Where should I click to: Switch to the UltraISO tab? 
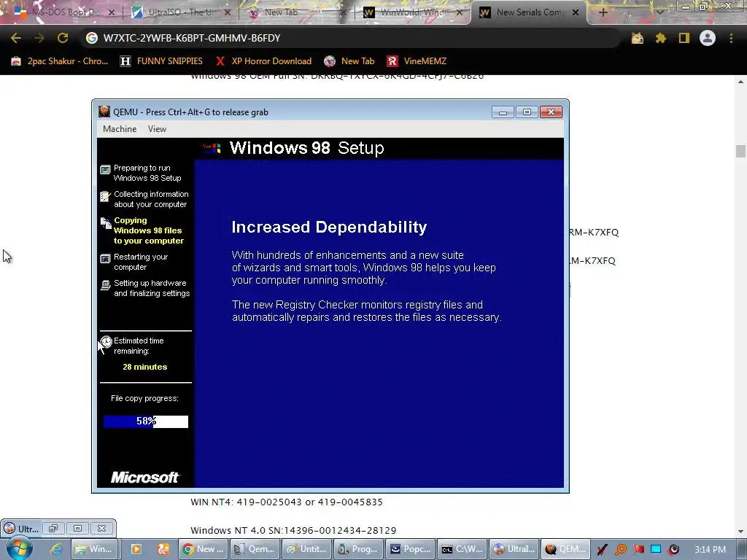[181, 12]
